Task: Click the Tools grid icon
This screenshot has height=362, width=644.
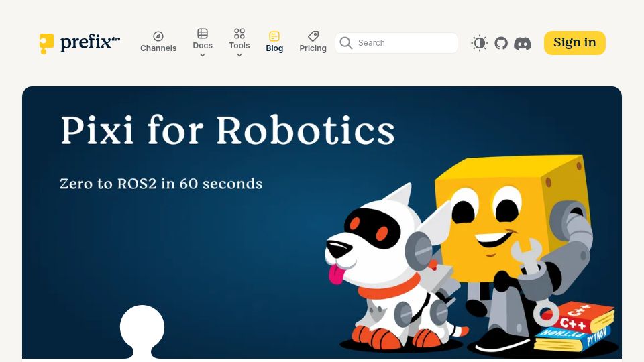Action: point(239,34)
